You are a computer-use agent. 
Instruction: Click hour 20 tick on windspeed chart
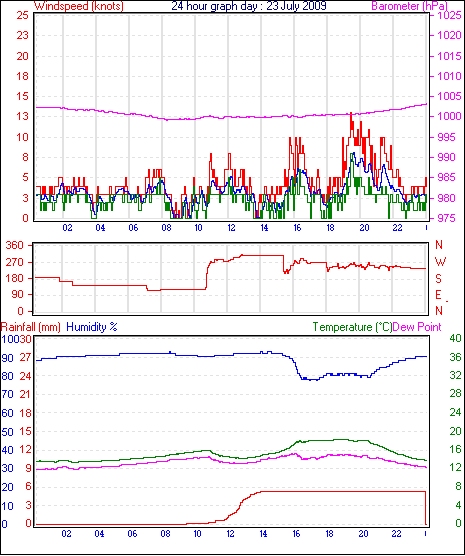[364, 228]
